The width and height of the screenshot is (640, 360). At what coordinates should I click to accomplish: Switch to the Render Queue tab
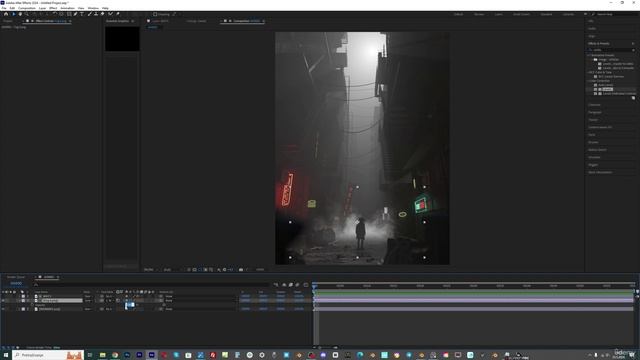[16, 277]
